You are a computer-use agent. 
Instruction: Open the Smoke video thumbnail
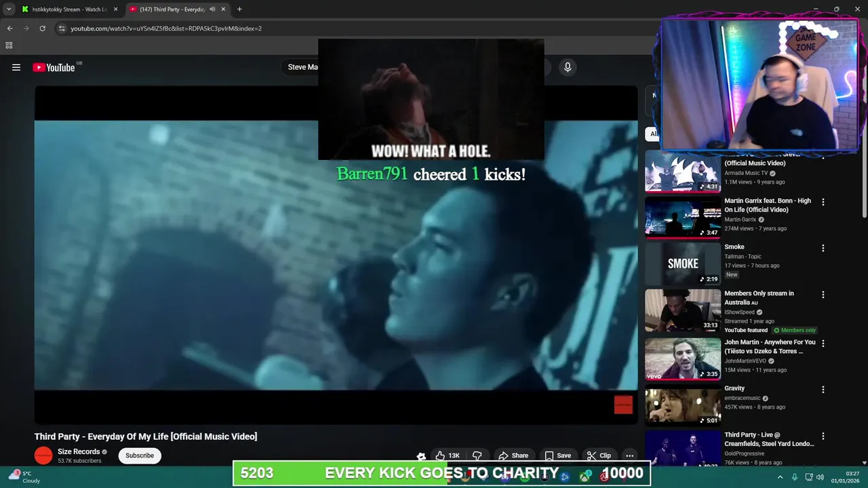pos(683,264)
